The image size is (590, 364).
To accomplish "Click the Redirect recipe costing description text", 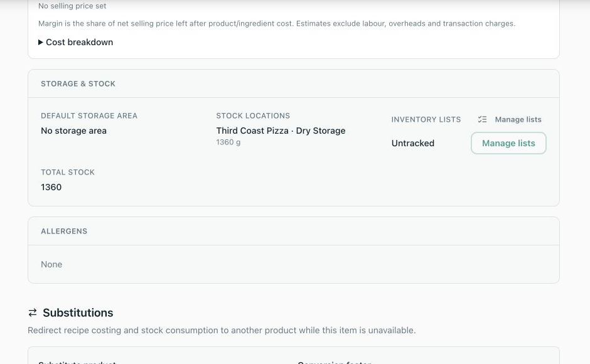I will pyautogui.click(x=222, y=330).
